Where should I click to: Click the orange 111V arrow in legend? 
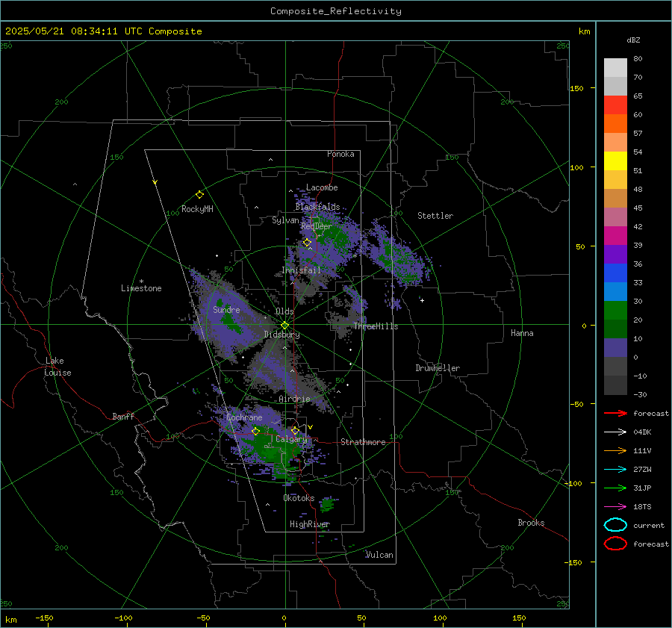click(x=615, y=450)
